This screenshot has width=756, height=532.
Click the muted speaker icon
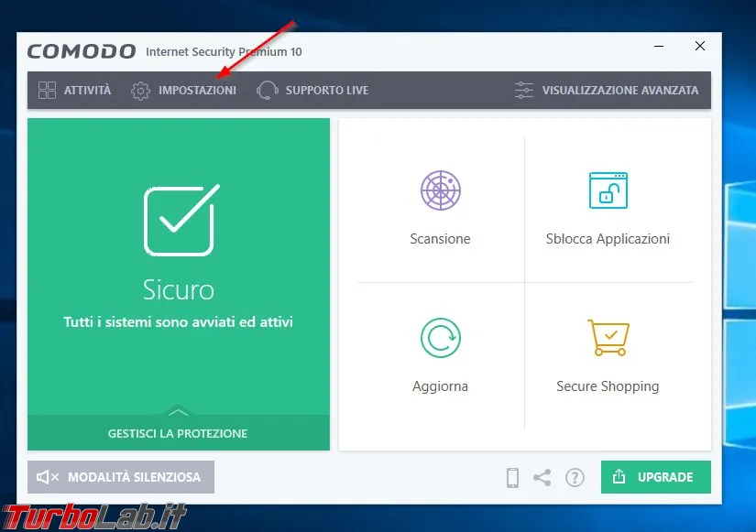click(48, 477)
